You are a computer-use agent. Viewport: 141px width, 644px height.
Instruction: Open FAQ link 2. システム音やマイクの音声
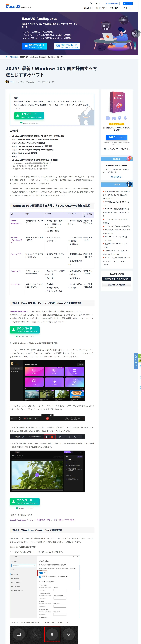click(x=30, y=166)
